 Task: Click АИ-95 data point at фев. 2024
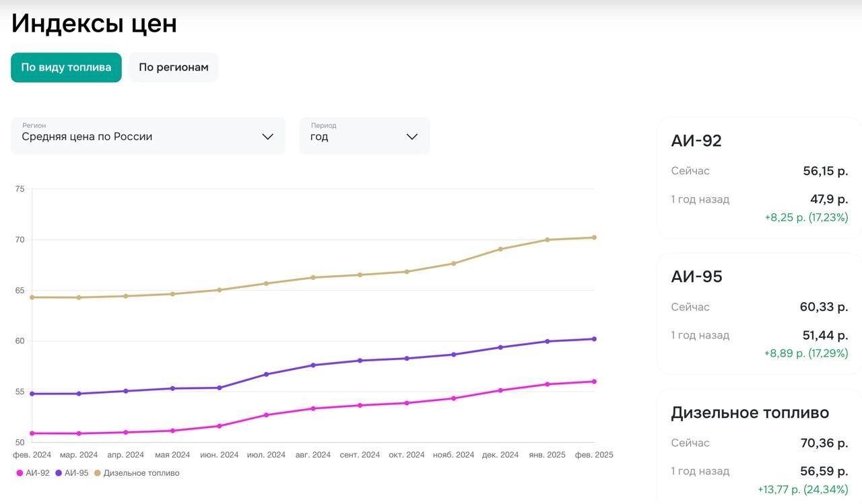coord(32,394)
